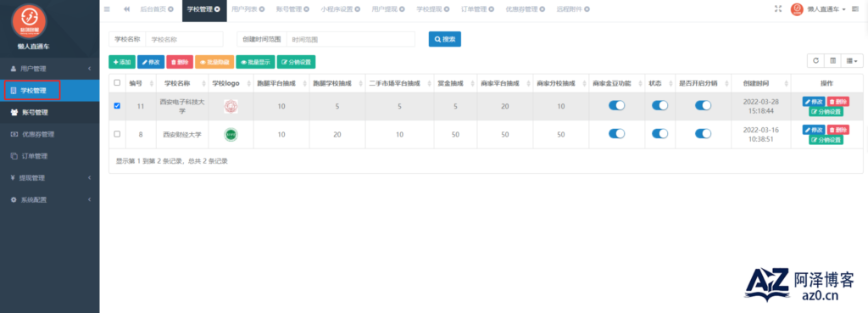Enter fullscreen with the expand icon
Viewport: 868px width, 313px height.
point(778,8)
